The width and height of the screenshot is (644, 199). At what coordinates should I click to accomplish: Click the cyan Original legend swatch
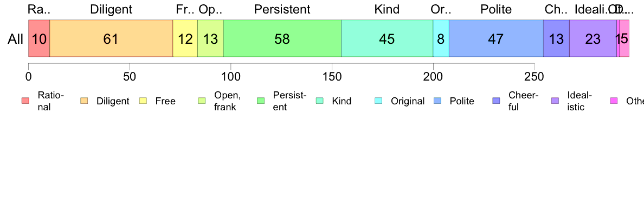tap(378, 101)
